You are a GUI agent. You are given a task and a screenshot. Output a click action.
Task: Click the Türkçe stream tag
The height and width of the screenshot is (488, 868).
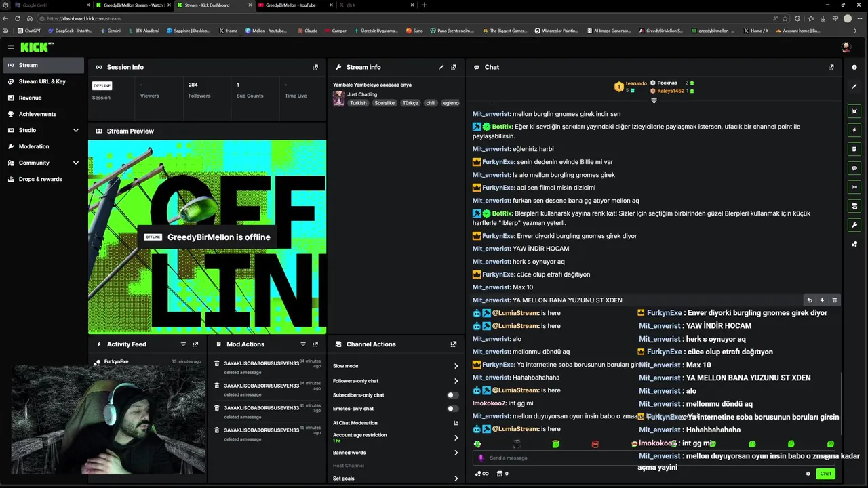410,103
